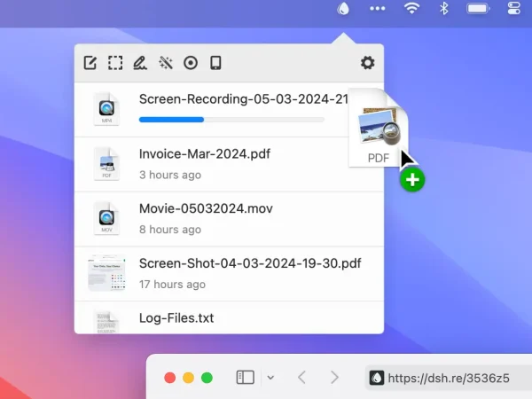
Task: Click the compose new note icon
Action: pos(90,63)
